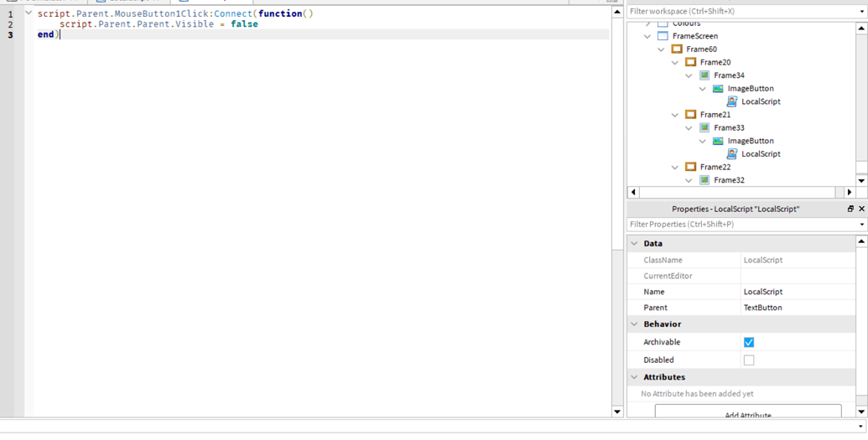Collapse the FrameScreen tree node
This screenshot has height=440, width=868.
[647, 36]
